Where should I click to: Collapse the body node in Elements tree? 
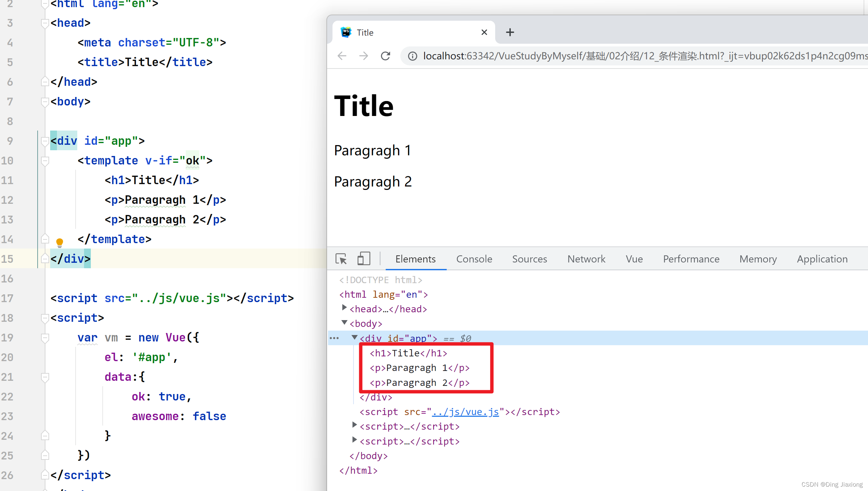pos(344,322)
